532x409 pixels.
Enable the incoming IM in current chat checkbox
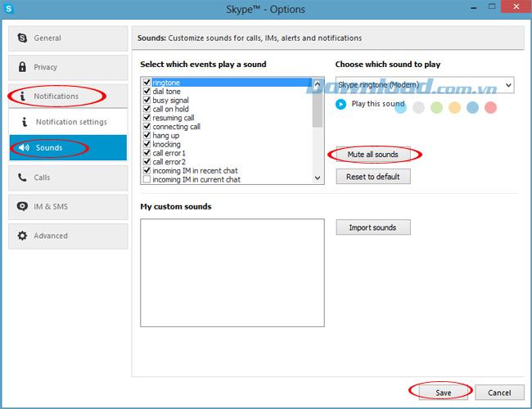click(x=147, y=179)
